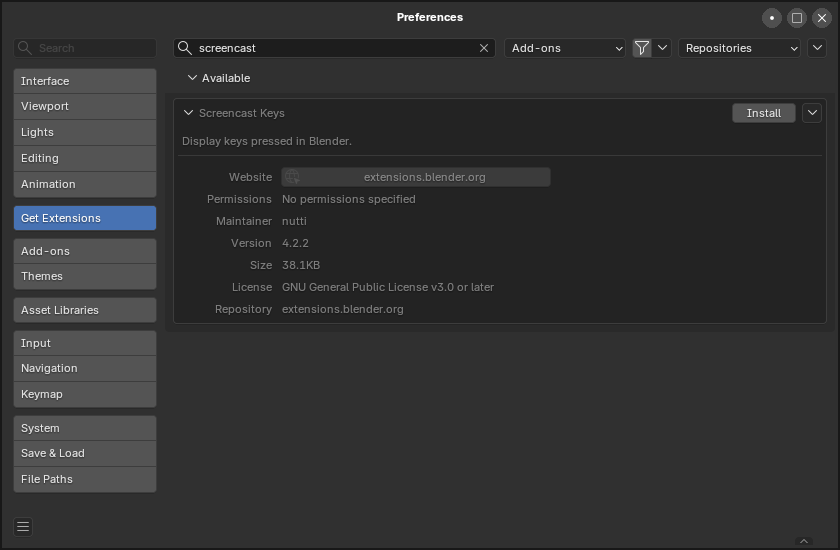Image resolution: width=840 pixels, height=550 pixels.
Task: Open the Input preferences tab
Action: pyautogui.click(x=85, y=343)
